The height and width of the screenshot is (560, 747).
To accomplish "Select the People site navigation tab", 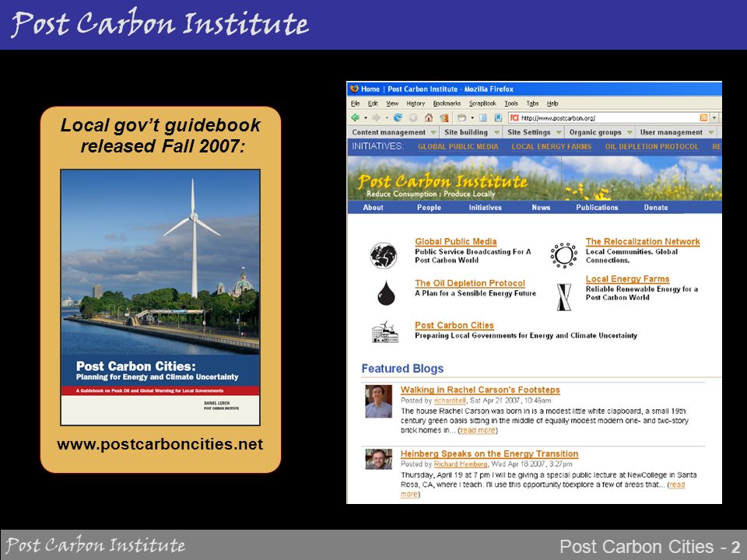I will click(430, 208).
